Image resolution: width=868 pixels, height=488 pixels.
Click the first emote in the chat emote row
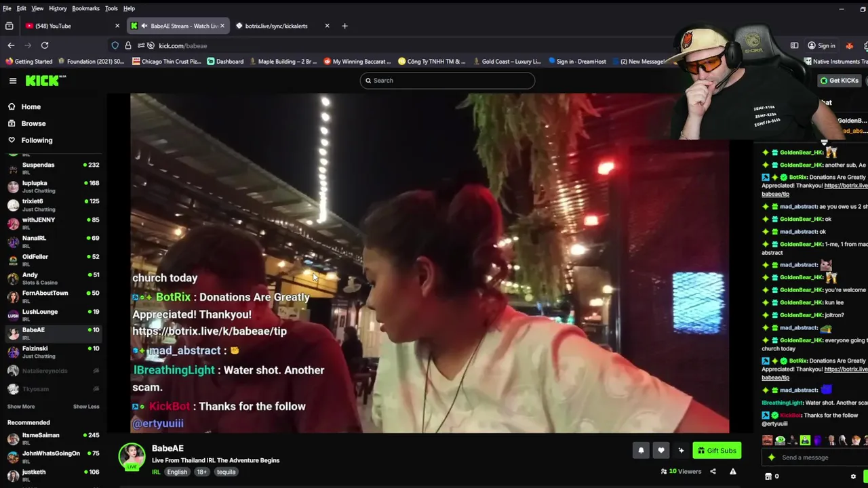pos(767,441)
